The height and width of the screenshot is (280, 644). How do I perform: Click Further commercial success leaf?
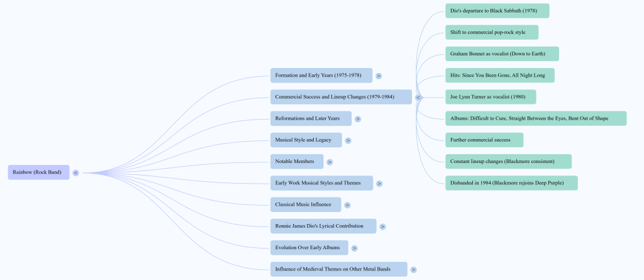point(484,140)
